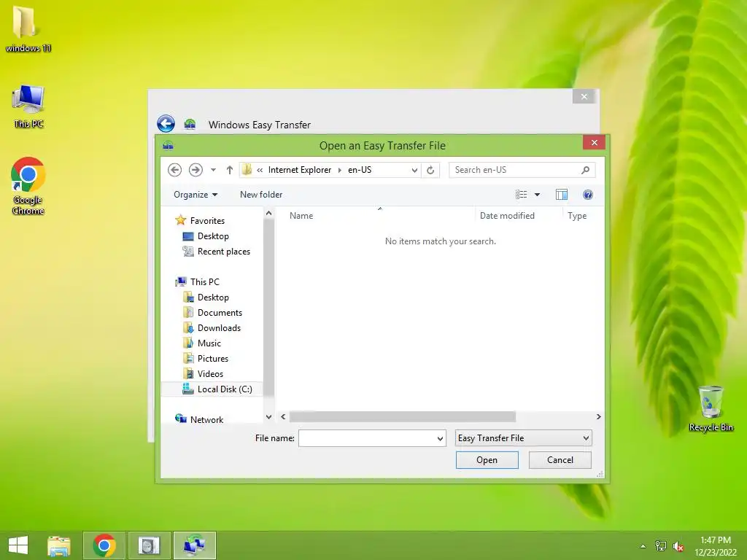
Task: Click the Open button
Action: (487, 460)
